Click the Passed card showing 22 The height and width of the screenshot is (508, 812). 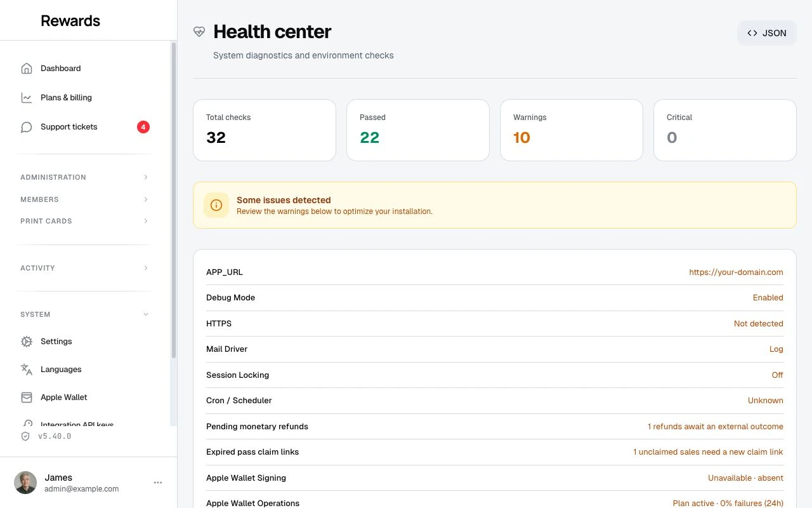(x=418, y=130)
